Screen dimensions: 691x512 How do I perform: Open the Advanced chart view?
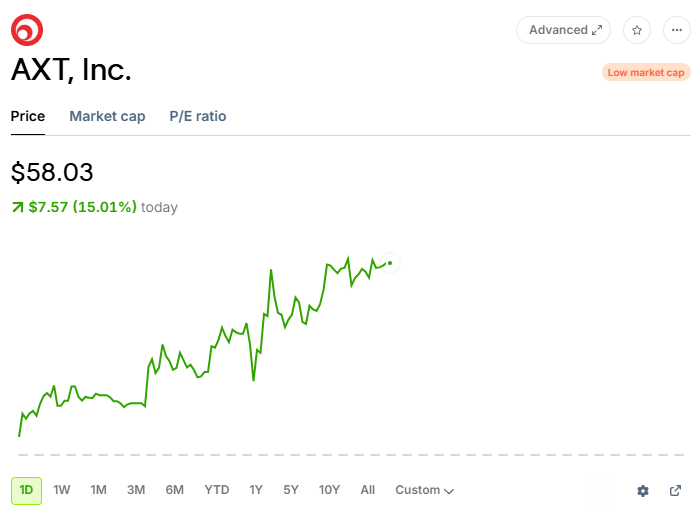click(563, 30)
